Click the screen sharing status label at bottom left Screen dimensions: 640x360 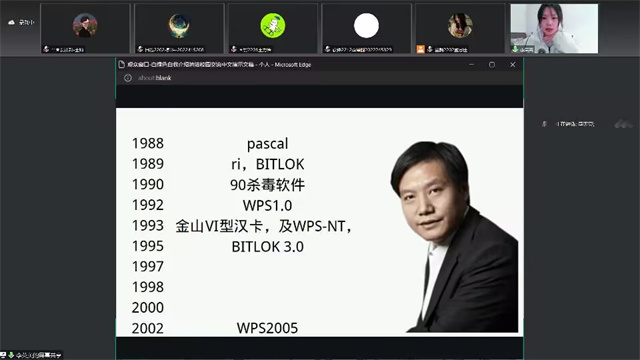(x=38, y=356)
